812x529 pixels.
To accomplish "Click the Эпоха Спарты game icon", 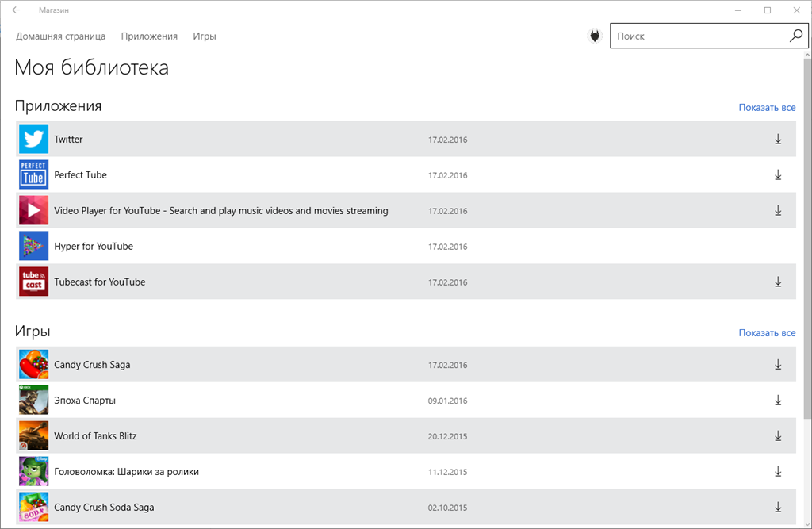I will click(x=33, y=400).
